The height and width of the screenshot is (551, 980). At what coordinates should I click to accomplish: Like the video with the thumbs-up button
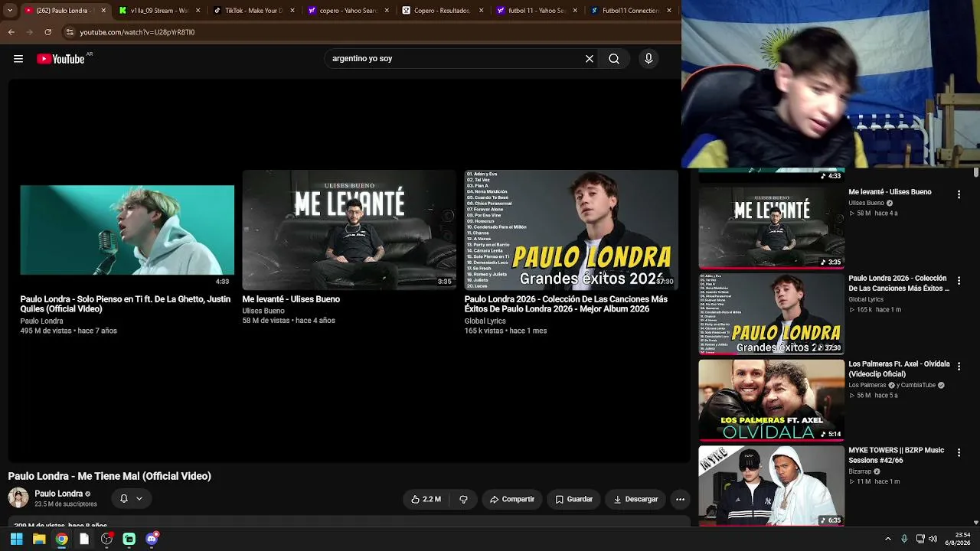[x=426, y=499]
